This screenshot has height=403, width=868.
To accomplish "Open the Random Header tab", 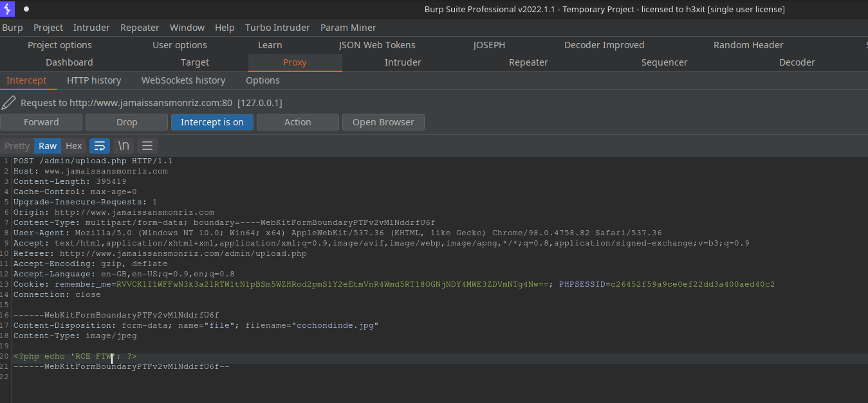I will click(x=748, y=45).
